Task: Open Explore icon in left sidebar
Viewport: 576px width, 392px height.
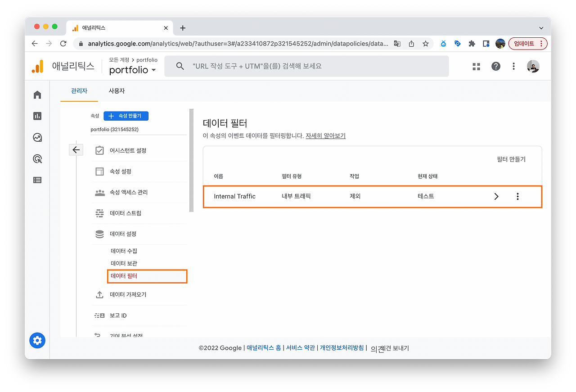Action: (x=37, y=137)
